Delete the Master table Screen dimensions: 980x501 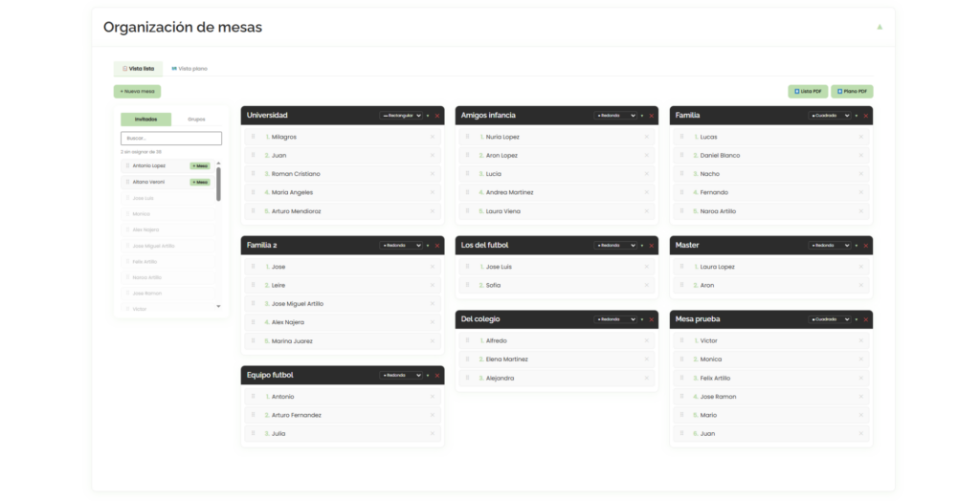(x=865, y=246)
